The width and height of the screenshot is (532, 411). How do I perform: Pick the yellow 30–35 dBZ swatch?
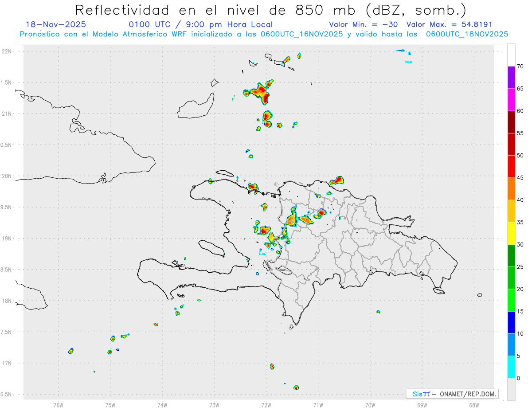511,233
